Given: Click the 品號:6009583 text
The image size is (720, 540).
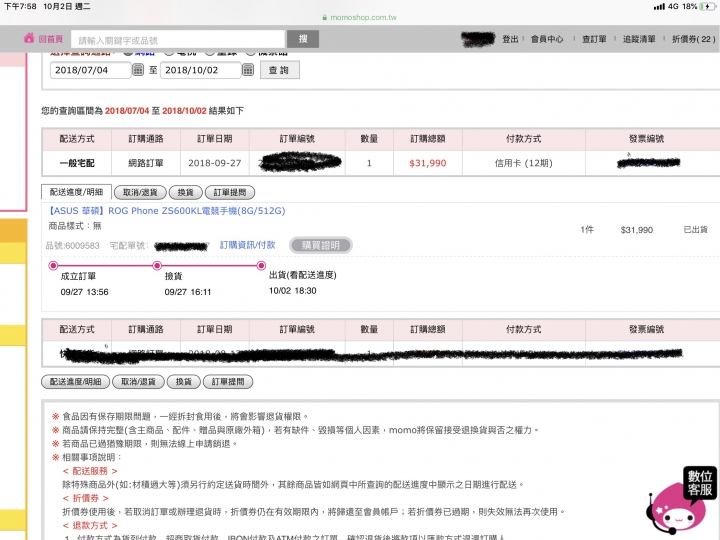Looking at the screenshot, I should (x=73, y=246).
